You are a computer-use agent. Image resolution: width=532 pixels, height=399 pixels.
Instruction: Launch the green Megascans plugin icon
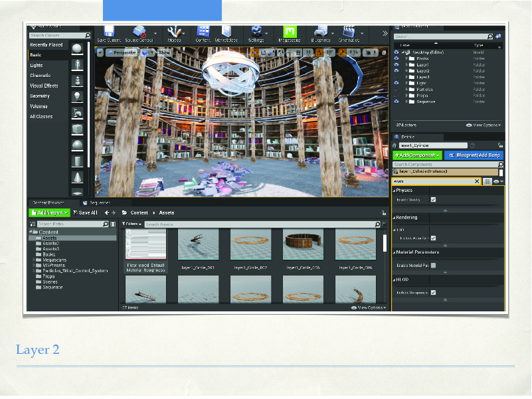click(290, 33)
